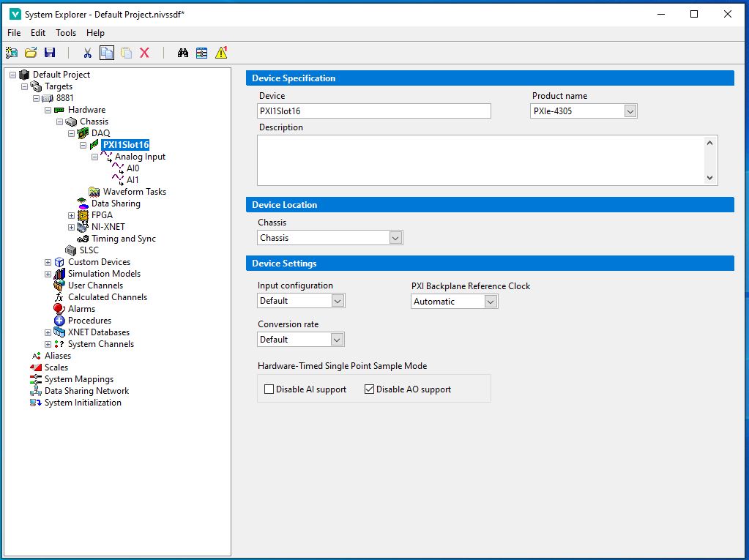749x560 pixels.
Task: Select the AI0 channel in the tree
Action: tap(133, 168)
